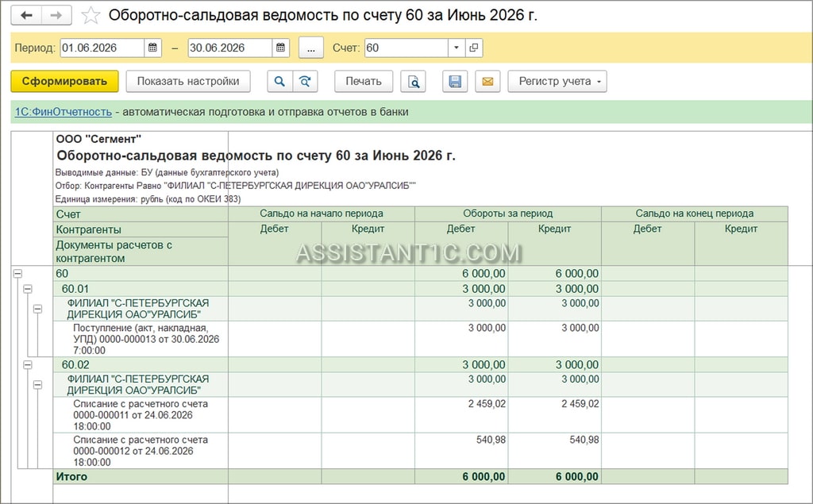The image size is (813, 504).
Task: Collapse the 60.01 subaccount group
Action: click(x=28, y=289)
